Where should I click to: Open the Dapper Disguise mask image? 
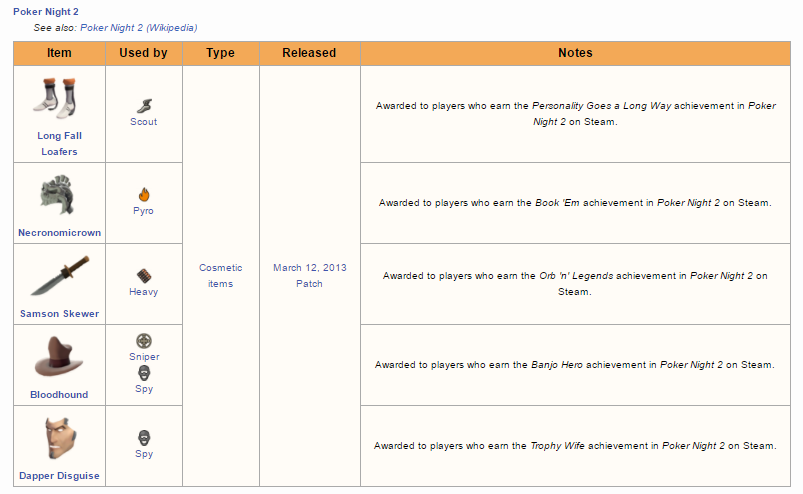coord(60,438)
